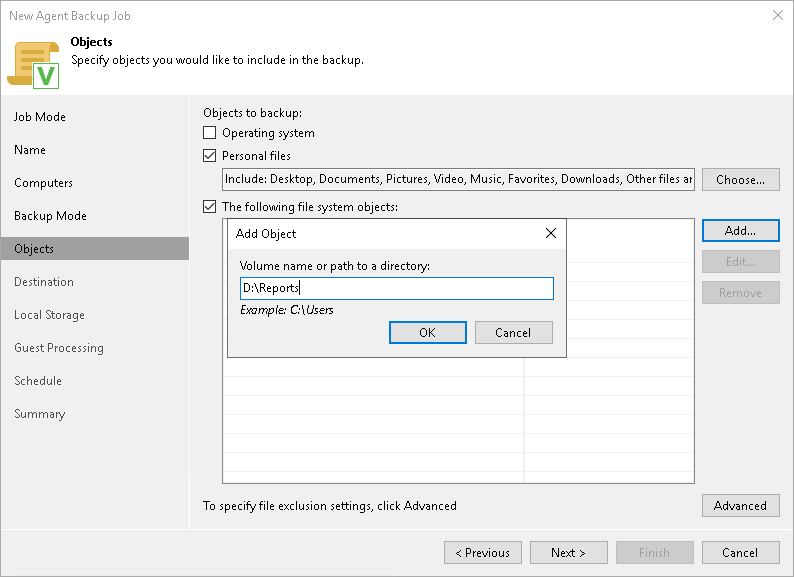Select the Computers step in sidebar
Image resolution: width=794 pixels, height=577 pixels.
pyautogui.click(x=44, y=183)
